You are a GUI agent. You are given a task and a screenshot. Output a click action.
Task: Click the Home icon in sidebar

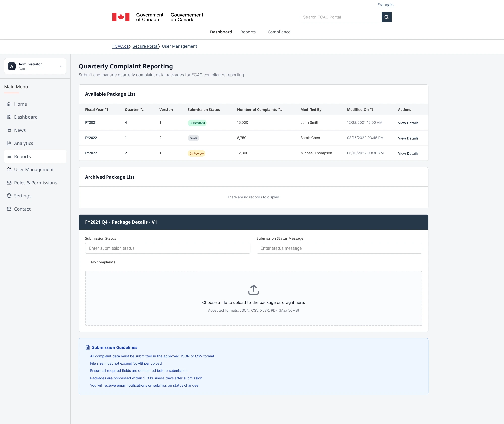[9, 104]
